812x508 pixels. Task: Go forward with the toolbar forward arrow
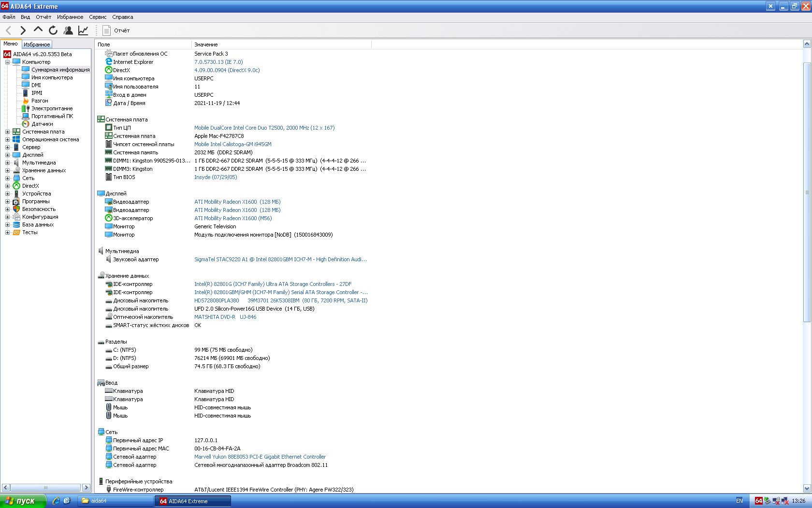23,30
